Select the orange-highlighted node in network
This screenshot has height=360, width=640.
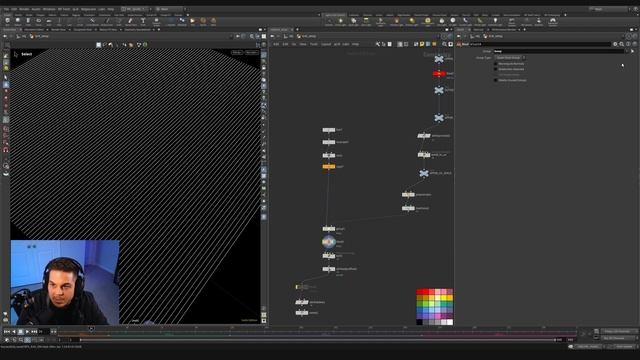[x=329, y=167]
